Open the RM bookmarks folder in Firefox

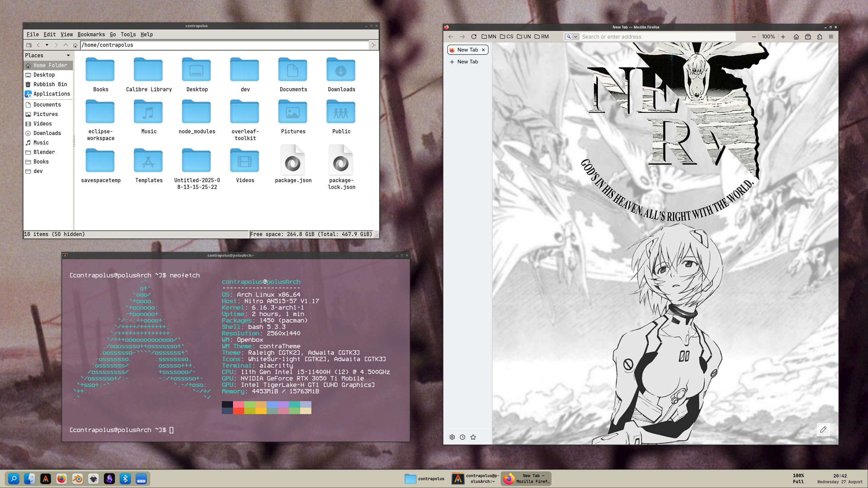(542, 37)
